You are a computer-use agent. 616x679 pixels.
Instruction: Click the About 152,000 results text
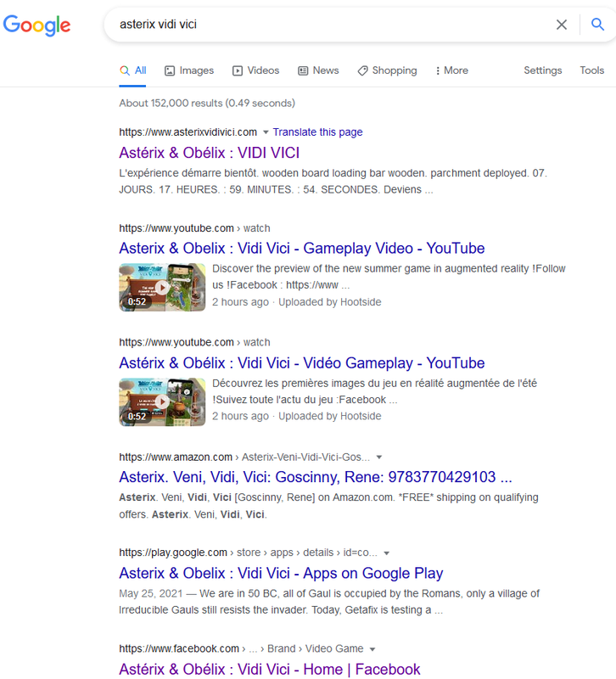(x=207, y=103)
